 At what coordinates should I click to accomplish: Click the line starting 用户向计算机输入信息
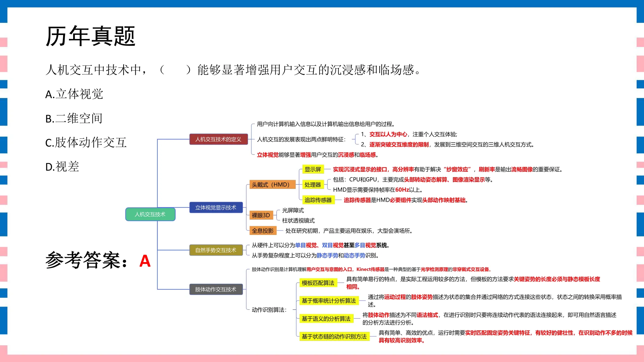point(326,124)
